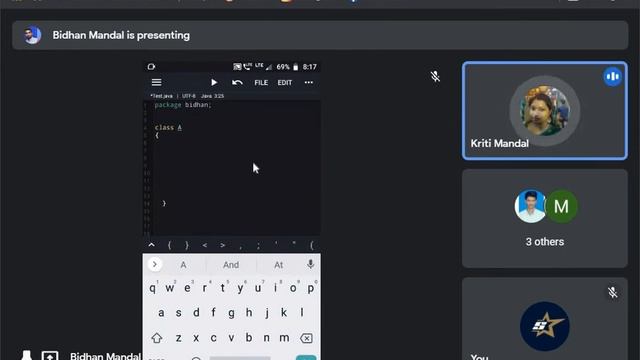Image resolution: width=640 pixels, height=360 pixels.
Task: Click 'Bidhan Mandal is presenting' banner text
Action: coord(121,36)
